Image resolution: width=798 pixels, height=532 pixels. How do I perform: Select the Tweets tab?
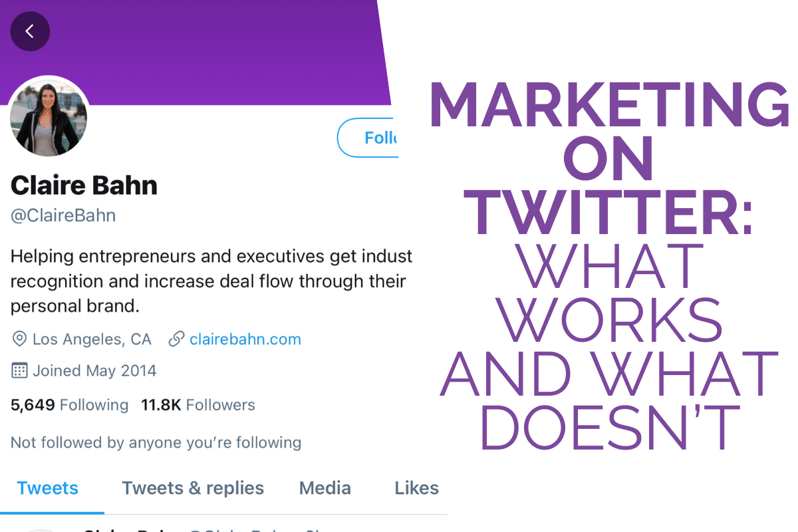tap(48, 488)
